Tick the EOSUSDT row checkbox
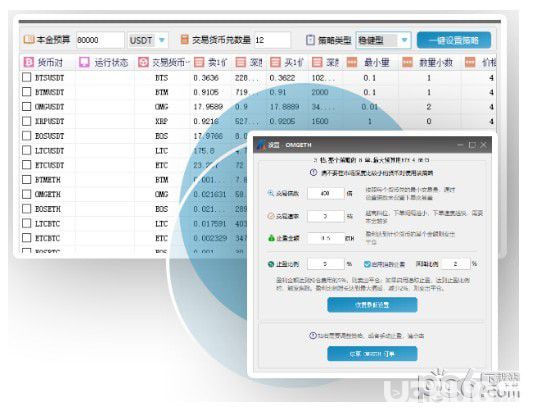This screenshot has width=533, height=415. point(27,136)
